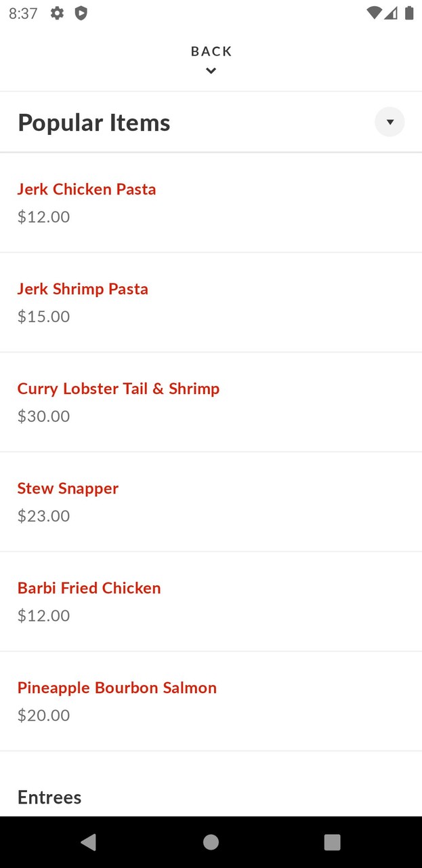The width and height of the screenshot is (422, 868).
Task: Open the Popular Items category dropdown arrow
Action: click(389, 122)
